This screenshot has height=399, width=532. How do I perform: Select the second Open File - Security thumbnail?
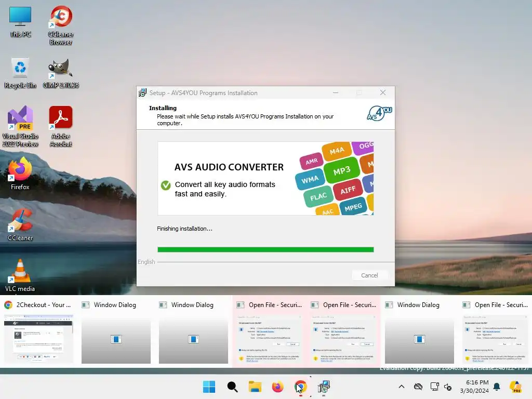[343, 332]
